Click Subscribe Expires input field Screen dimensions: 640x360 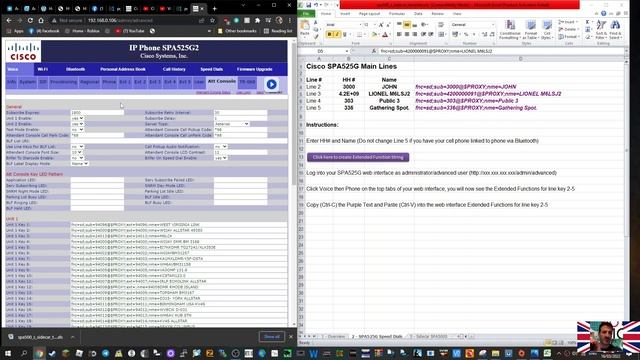[x=97, y=112]
